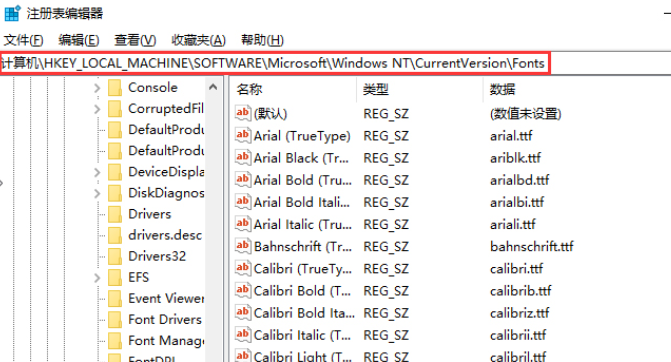Click the arialbi.ttf data cell
671x362 pixels.
517,202
